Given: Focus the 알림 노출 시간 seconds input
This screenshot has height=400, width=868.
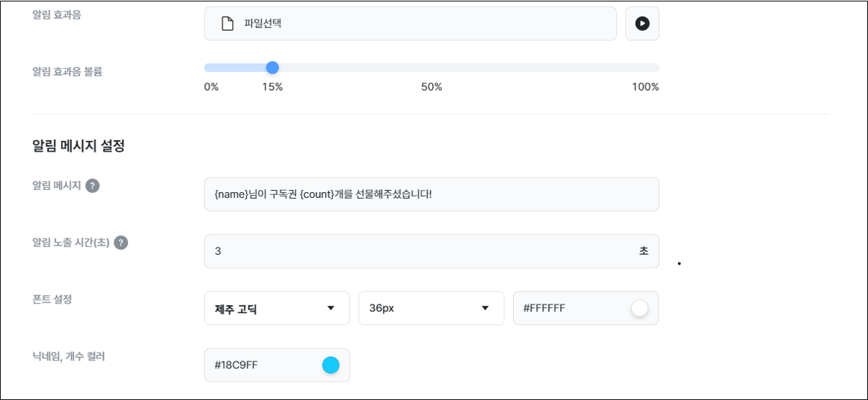Looking at the screenshot, I should coord(432,251).
